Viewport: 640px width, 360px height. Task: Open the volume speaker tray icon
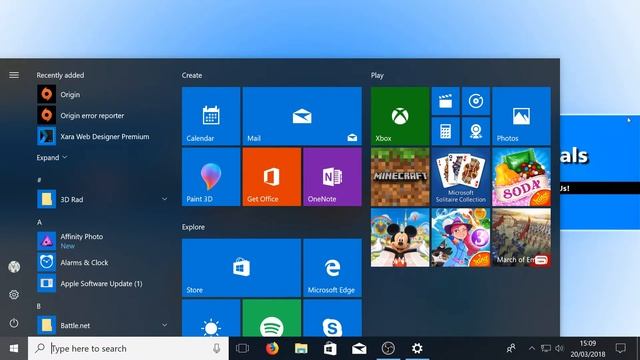(560, 349)
